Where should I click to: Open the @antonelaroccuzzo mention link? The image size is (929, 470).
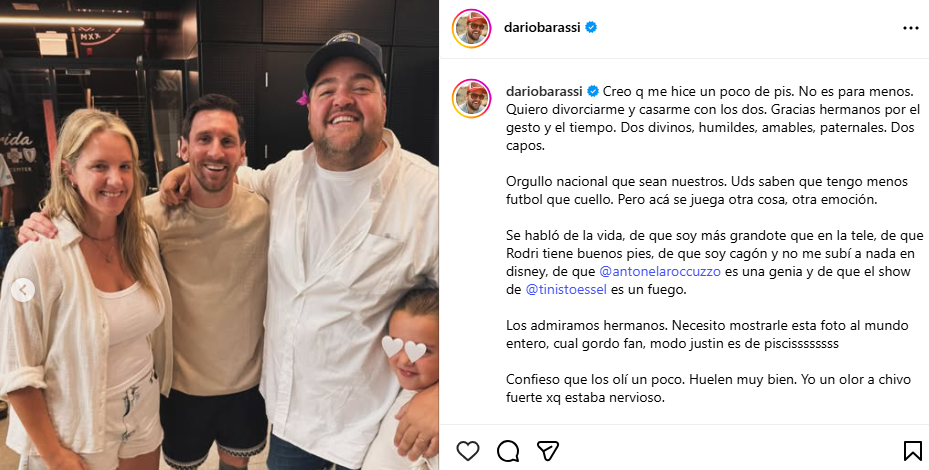coord(660,271)
